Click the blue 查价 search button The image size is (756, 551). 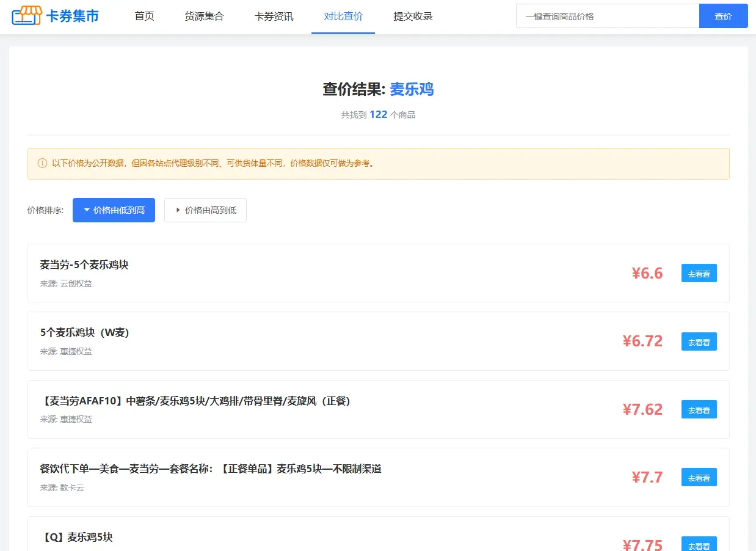pyautogui.click(x=723, y=16)
